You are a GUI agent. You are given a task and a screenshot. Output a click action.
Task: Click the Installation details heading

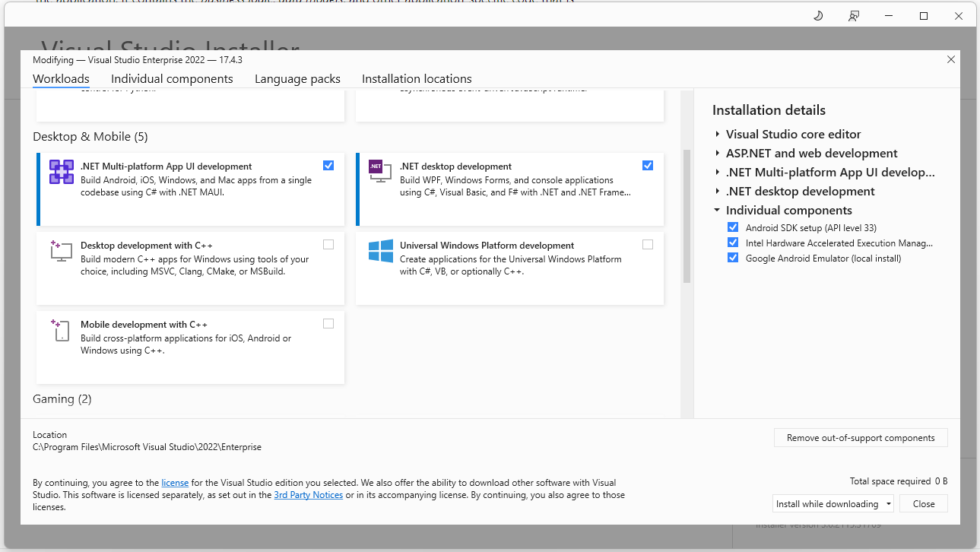tap(769, 110)
